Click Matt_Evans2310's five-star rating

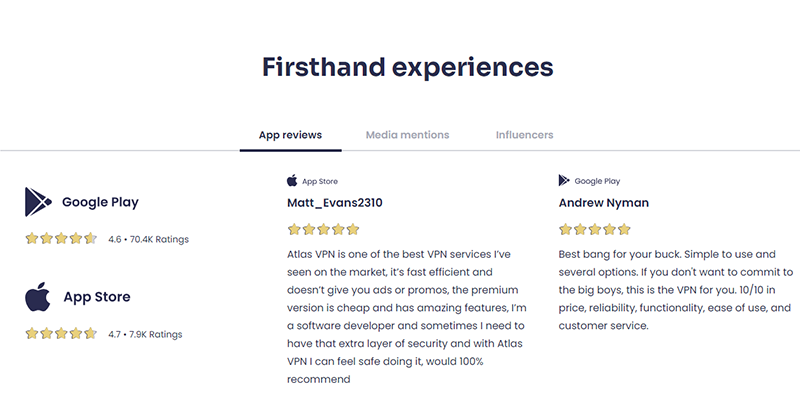point(323,230)
